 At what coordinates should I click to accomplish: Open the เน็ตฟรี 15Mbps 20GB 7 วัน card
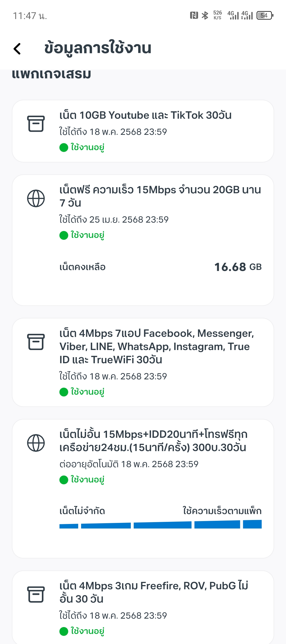click(x=143, y=240)
